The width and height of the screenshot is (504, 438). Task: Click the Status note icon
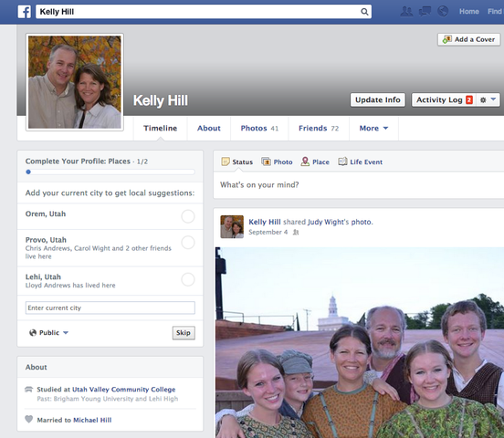[x=226, y=162]
